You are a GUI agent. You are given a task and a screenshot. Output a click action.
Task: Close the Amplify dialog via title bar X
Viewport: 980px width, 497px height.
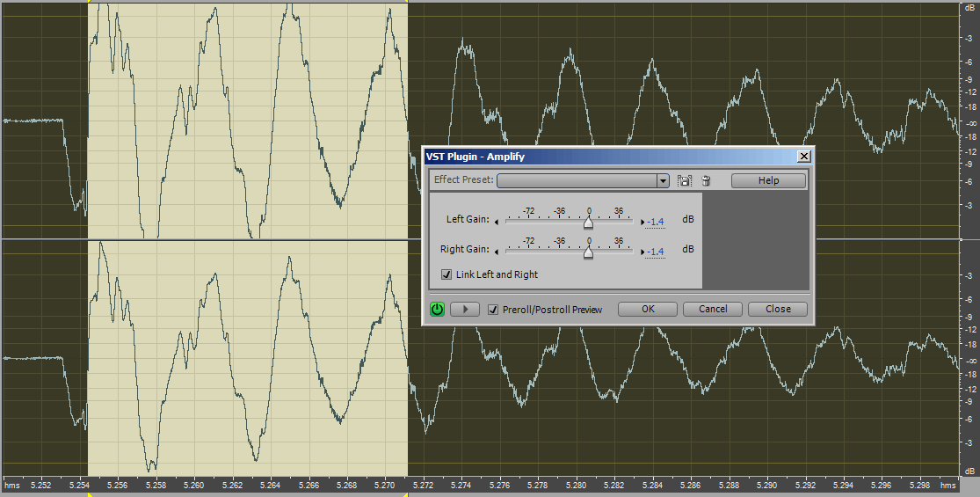tap(803, 157)
